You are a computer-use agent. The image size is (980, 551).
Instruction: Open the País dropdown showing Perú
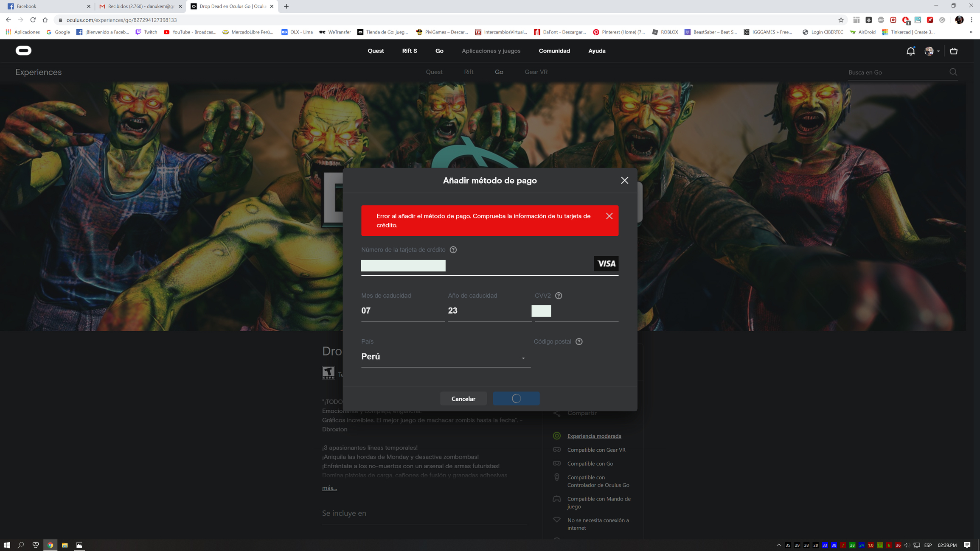pyautogui.click(x=446, y=357)
